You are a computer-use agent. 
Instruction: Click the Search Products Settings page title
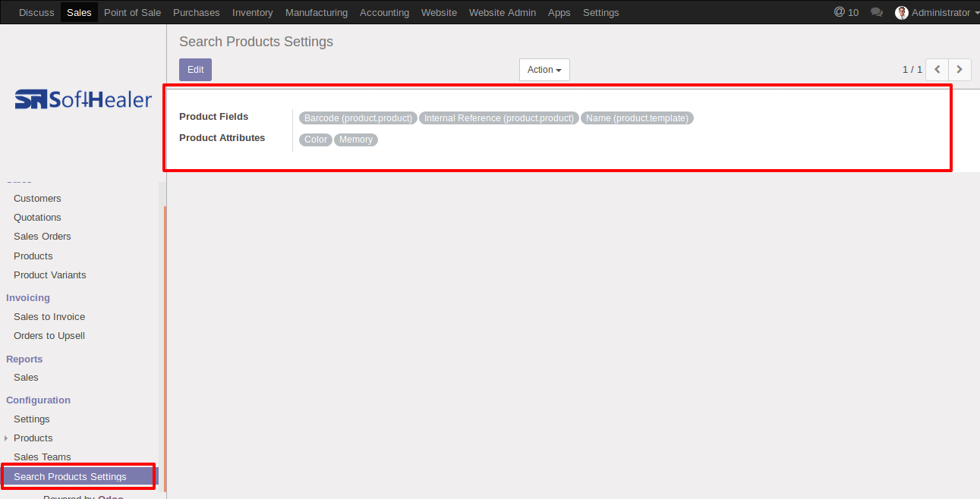click(x=256, y=42)
